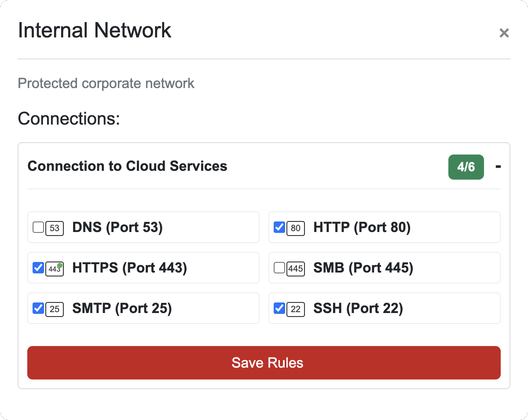Close the Internal Network dialog
This screenshot has height=420, width=528.
(504, 33)
